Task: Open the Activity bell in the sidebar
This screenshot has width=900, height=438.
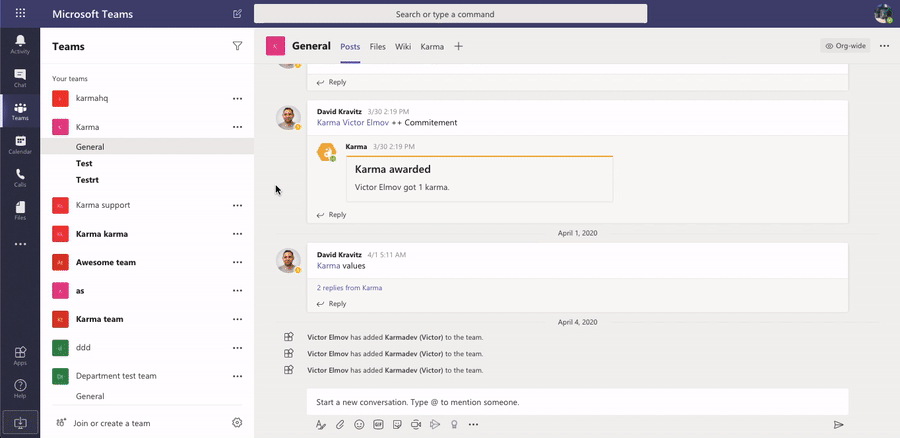Action: [x=20, y=44]
